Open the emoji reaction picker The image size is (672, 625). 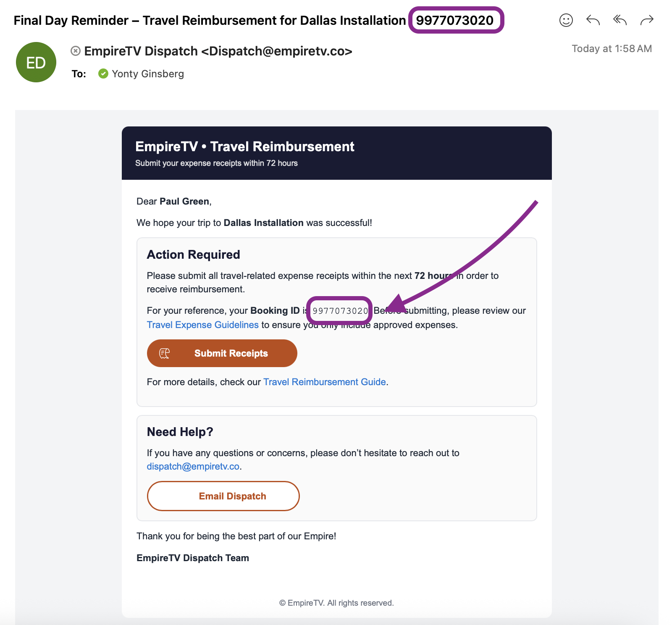coord(566,20)
